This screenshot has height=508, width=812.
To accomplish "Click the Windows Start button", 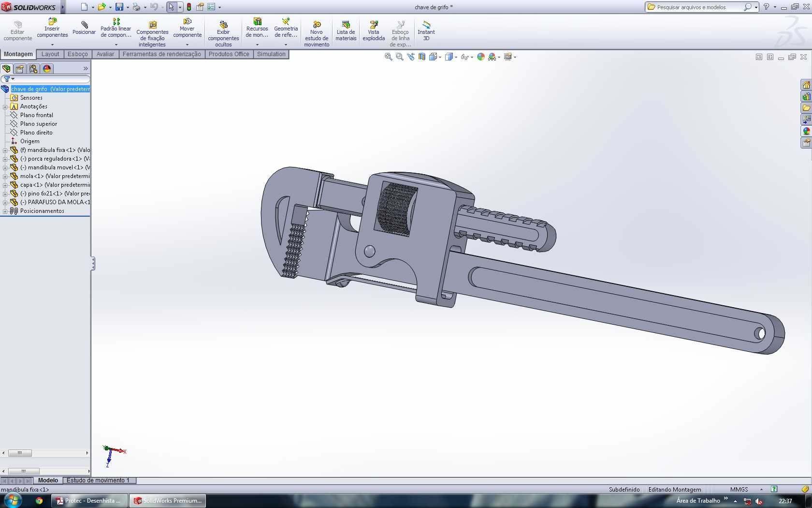I will [x=13, y=500].
